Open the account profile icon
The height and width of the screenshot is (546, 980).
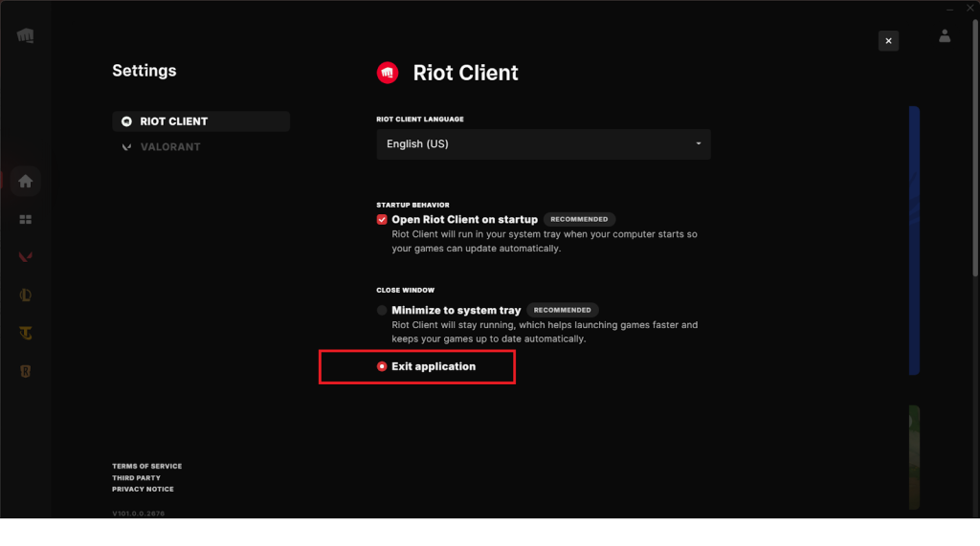(945, 36)
